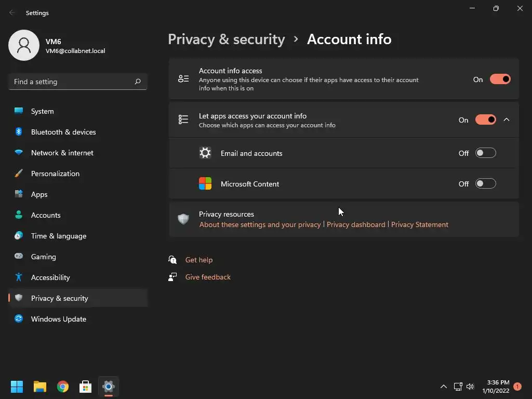Disable Let apps access account info
532x399 pixels.
[x=485, y=120]
